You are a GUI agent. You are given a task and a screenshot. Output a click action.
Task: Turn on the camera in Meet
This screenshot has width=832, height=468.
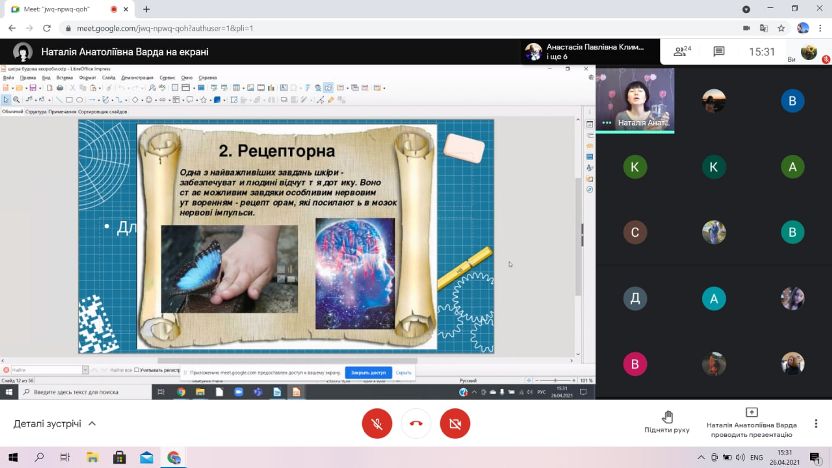[x=454, y=423]
